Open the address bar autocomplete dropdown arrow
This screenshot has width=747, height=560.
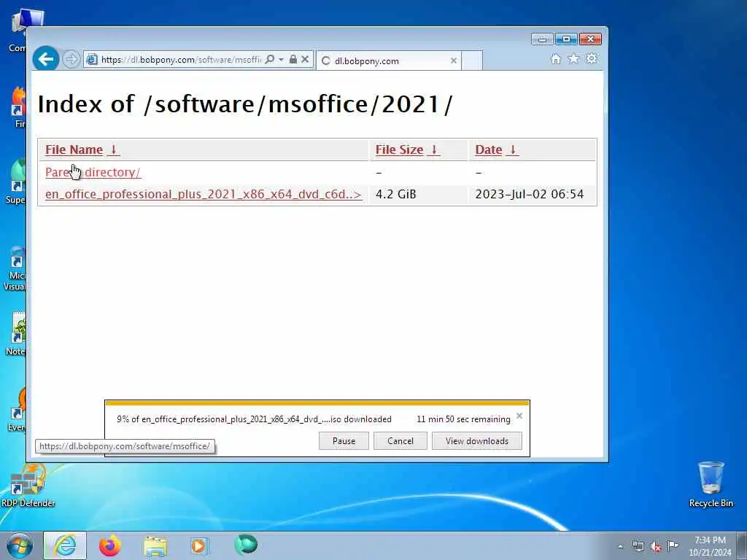click(x=281, y=60)
